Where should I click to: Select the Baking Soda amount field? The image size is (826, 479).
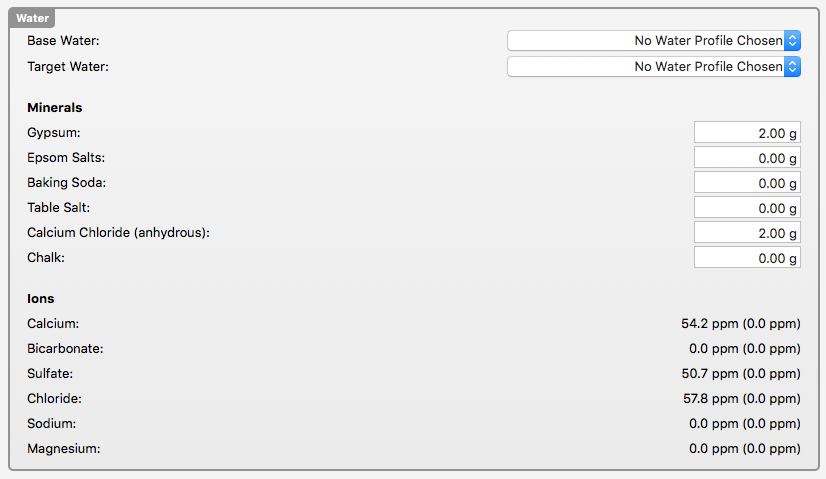[x=747, y=183]
